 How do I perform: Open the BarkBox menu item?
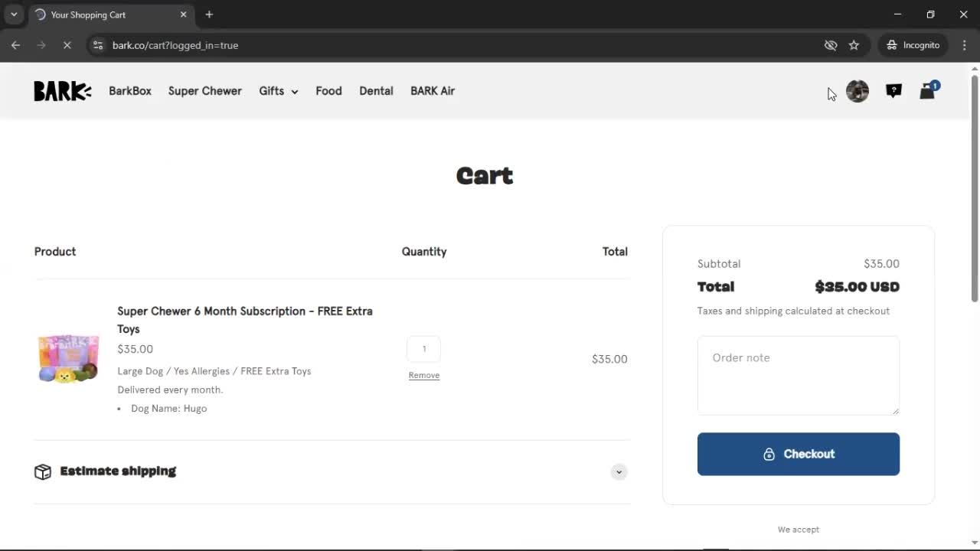click(130, 91)
